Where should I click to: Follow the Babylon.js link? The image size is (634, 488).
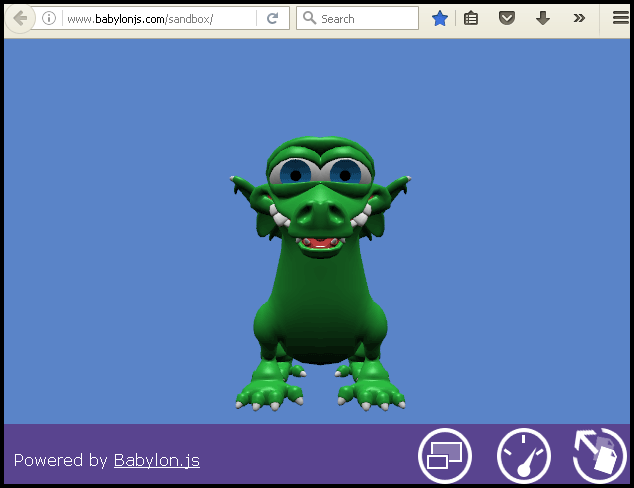pos(157,461)
